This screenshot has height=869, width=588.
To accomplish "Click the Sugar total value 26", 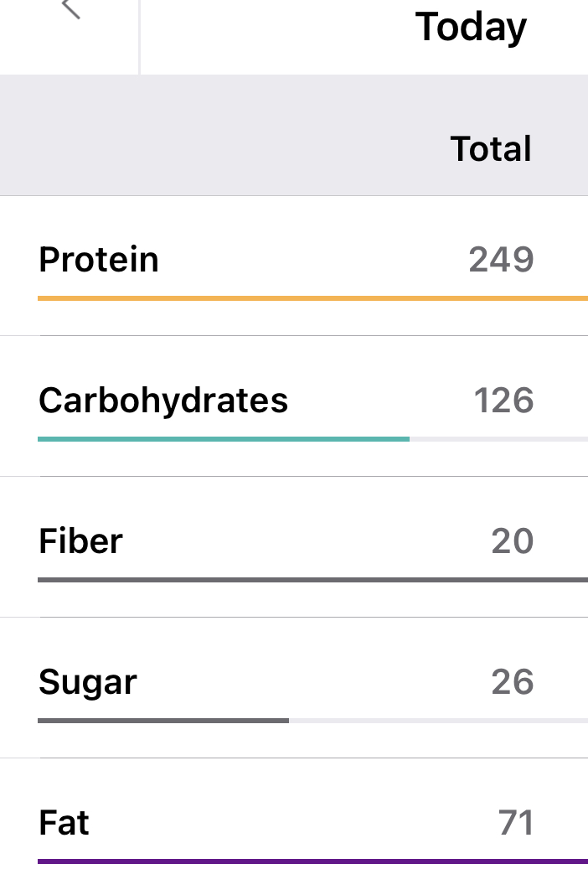I will tap(512, 682).
